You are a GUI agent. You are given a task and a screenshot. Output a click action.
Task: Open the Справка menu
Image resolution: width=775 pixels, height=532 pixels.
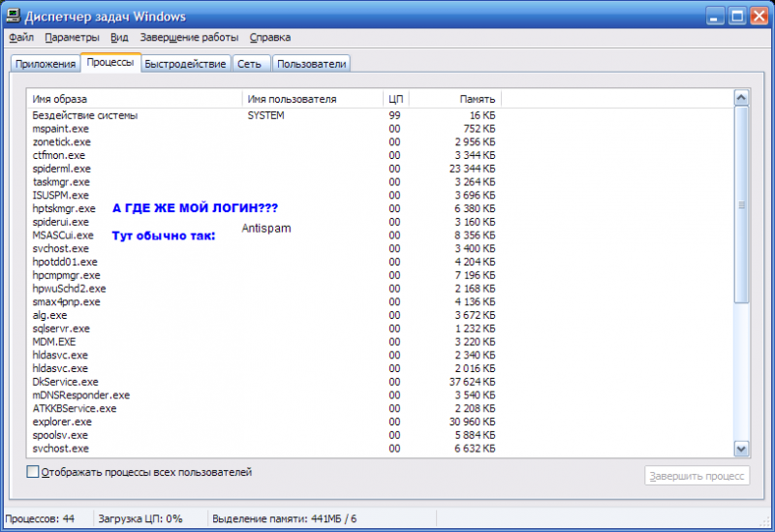pos(270,37)
